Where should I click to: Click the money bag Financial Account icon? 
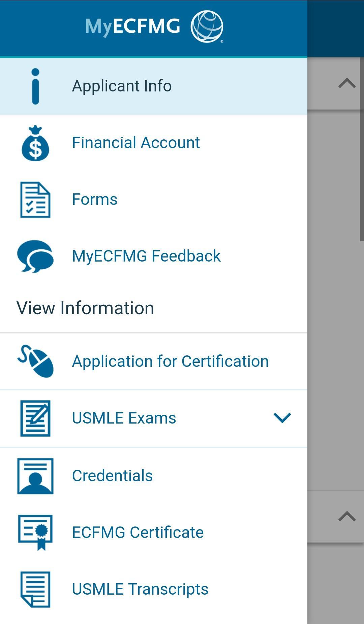tap(35, 143)
